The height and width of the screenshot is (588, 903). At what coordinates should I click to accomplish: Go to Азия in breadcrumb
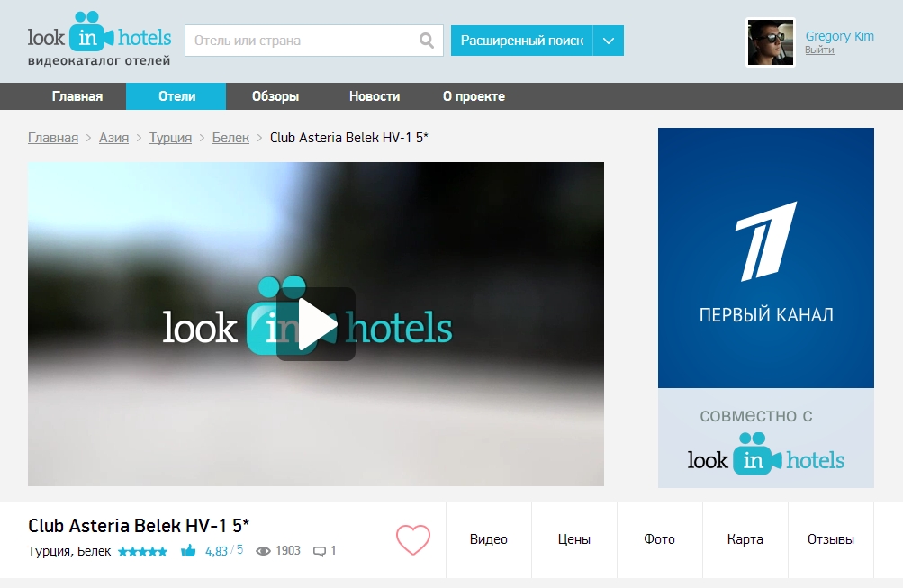(x=113, y=138)
